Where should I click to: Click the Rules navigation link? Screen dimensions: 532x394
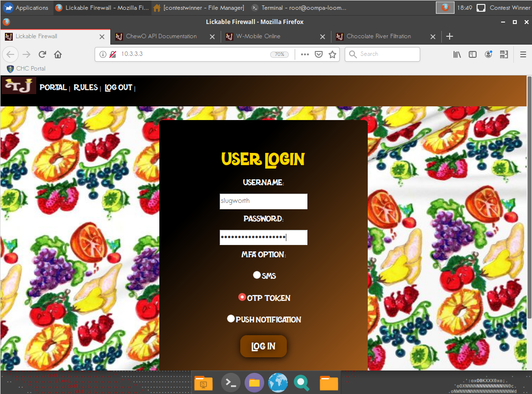click(x=86, y=87)
